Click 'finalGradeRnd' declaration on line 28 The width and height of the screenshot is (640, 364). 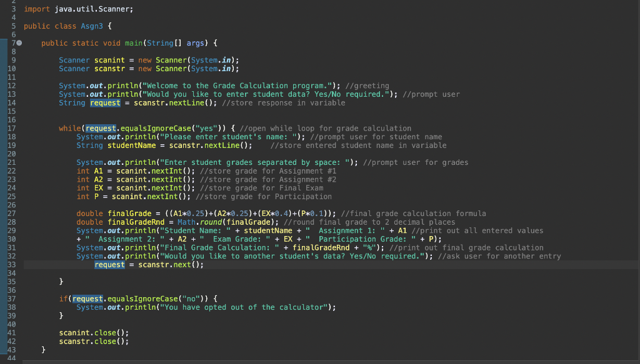pyautogui.click(x=136, y=222)
